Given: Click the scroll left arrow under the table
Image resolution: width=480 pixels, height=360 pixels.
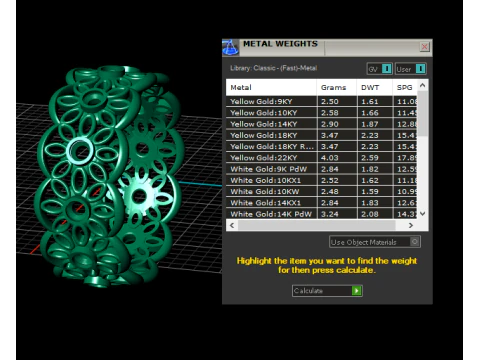Looking at the screenshot, I should [x=232, y=225].
